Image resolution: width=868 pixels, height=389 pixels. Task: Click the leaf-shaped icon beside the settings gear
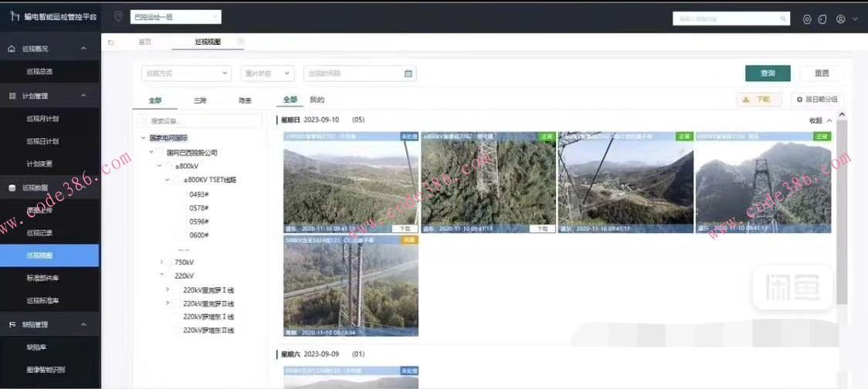tap(822, 19)
